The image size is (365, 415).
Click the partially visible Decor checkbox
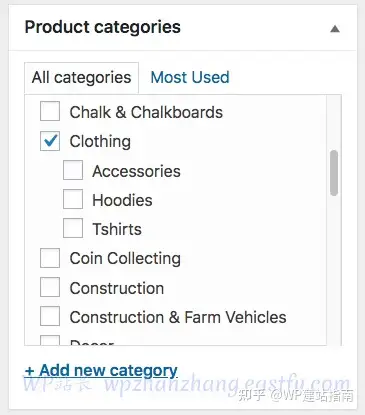point(50,340)
